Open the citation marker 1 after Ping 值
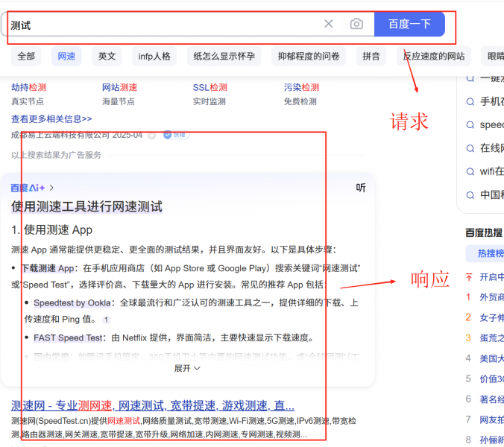The height and width of the screenshot is (447, 504). (106, 320)
